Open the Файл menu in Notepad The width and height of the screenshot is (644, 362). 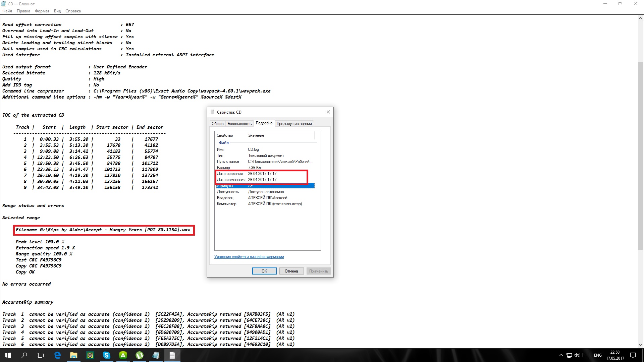pos(7,11)
